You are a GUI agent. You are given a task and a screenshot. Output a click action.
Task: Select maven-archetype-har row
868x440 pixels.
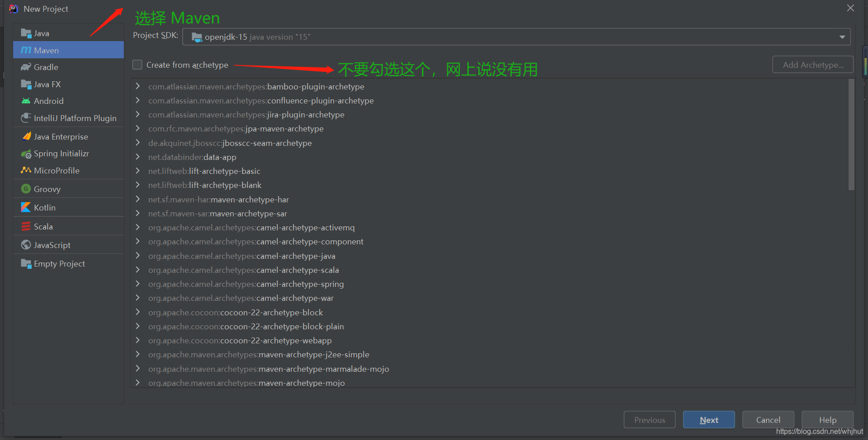(x=490, y=199)
